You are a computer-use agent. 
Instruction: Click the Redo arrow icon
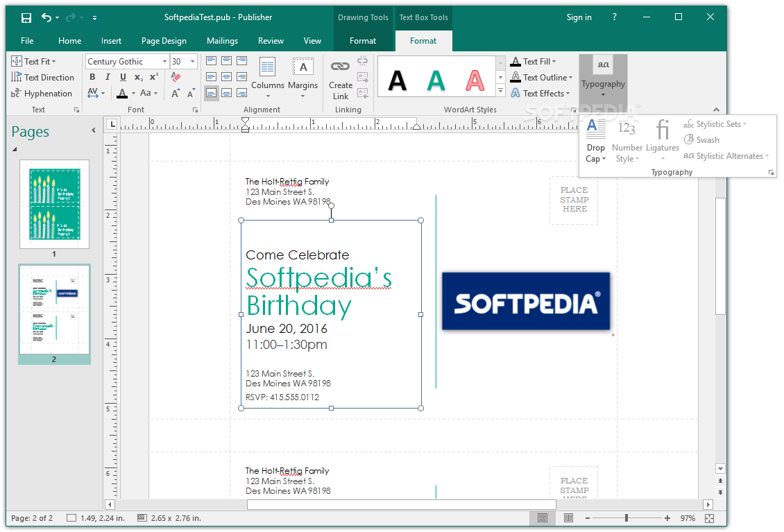point(71,17)
